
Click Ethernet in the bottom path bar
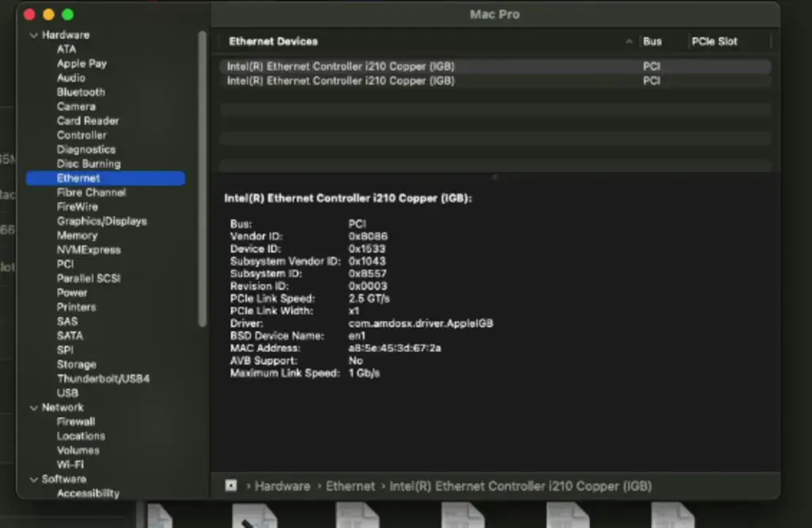pos(350,486)
